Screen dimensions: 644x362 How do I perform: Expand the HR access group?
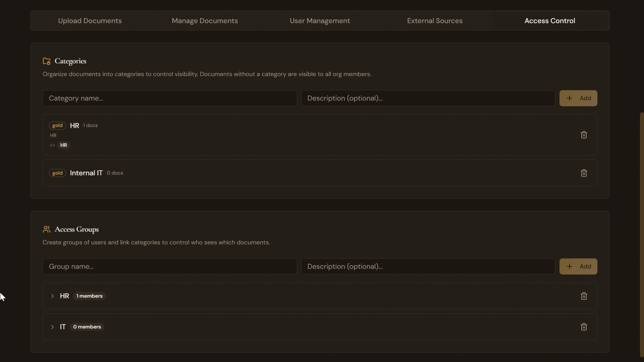[x=52, y=296]
